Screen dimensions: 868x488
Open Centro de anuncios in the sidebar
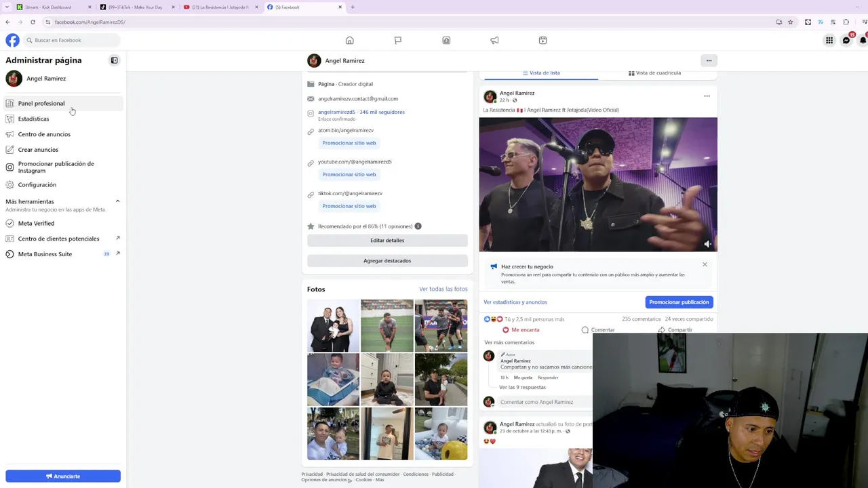point(63,134)
